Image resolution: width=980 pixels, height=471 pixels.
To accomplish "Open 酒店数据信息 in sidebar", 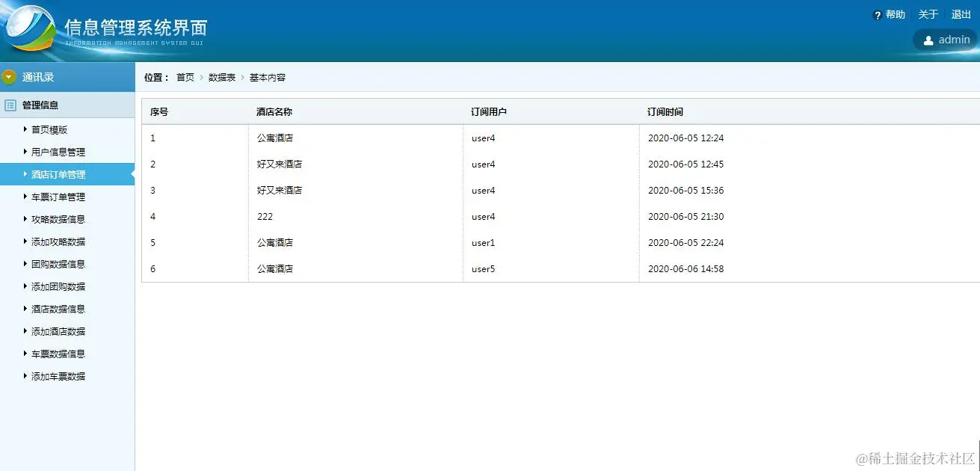I will (58, 310).
